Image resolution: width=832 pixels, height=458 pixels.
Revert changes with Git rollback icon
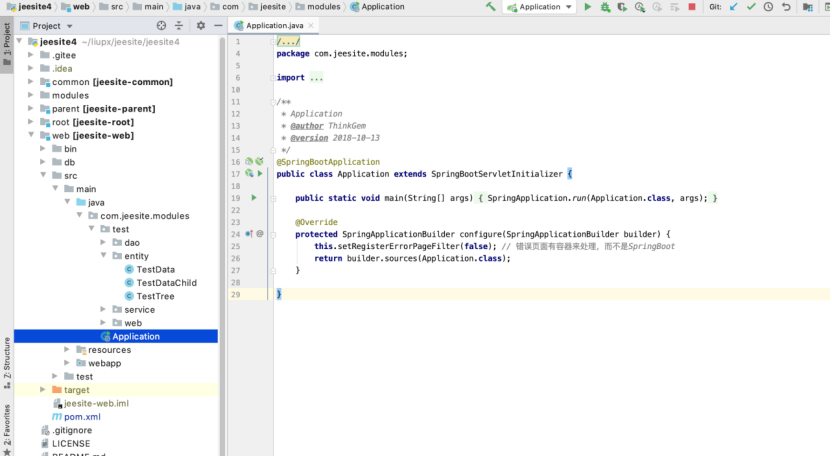coord(786,7)
